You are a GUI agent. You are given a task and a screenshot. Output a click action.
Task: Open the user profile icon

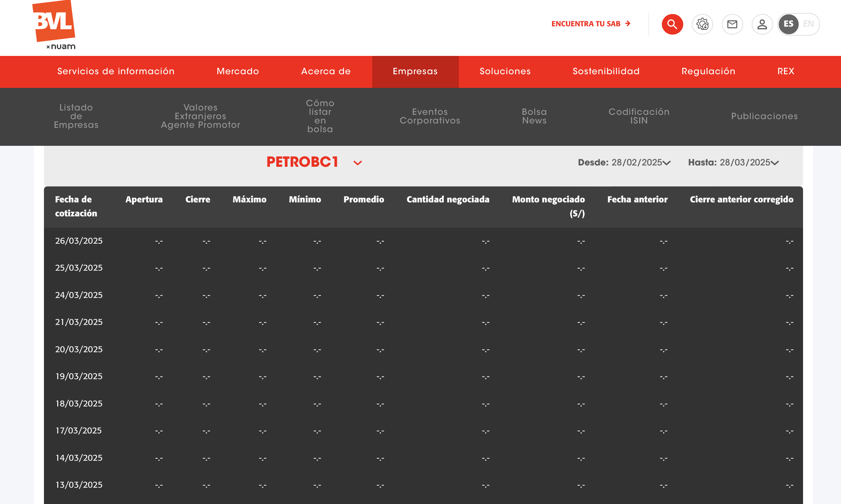[x=762, y=24]
